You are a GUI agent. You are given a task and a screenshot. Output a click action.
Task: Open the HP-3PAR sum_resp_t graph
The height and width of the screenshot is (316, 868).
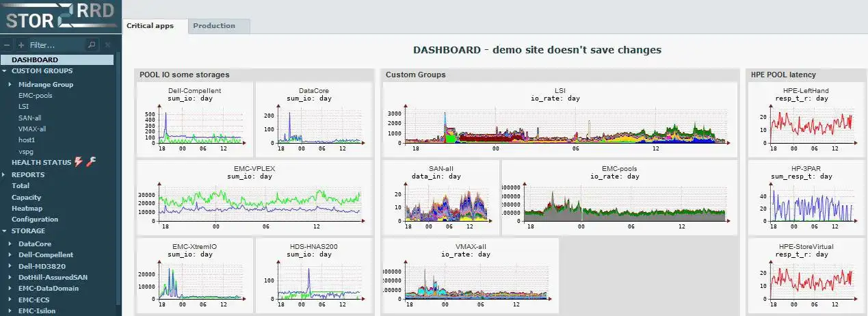[806, 197]
